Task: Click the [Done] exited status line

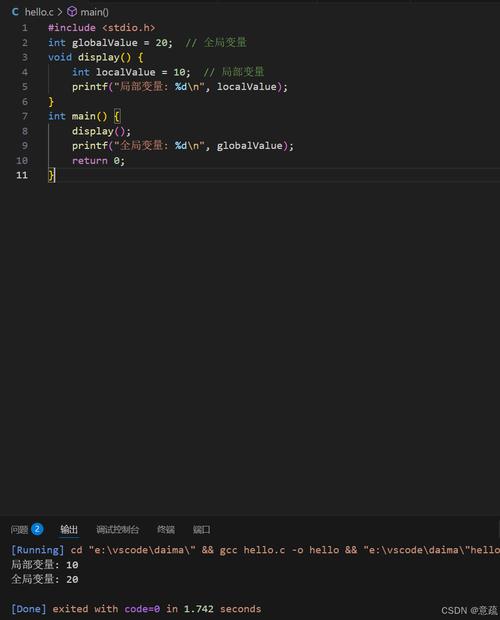Action: pos(136,609)
